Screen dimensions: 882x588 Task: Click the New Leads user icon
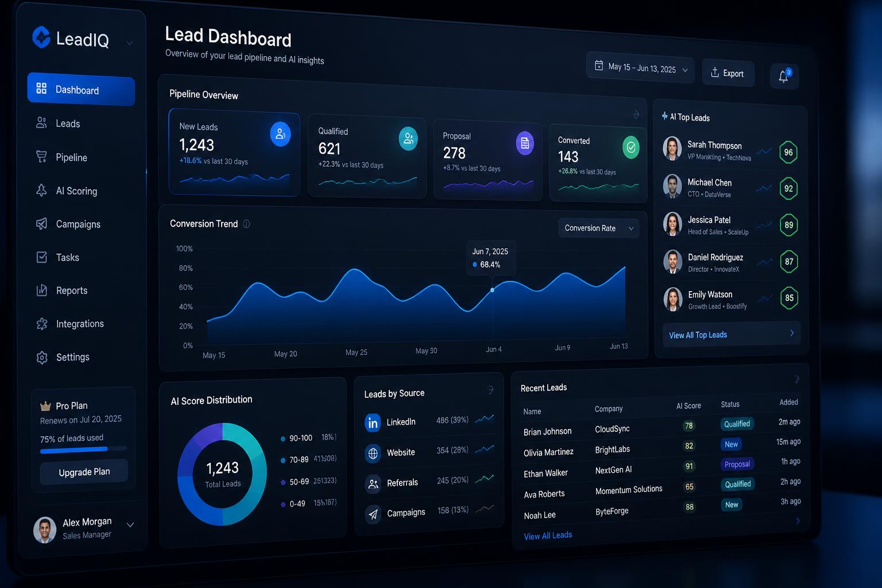point(280,134)
